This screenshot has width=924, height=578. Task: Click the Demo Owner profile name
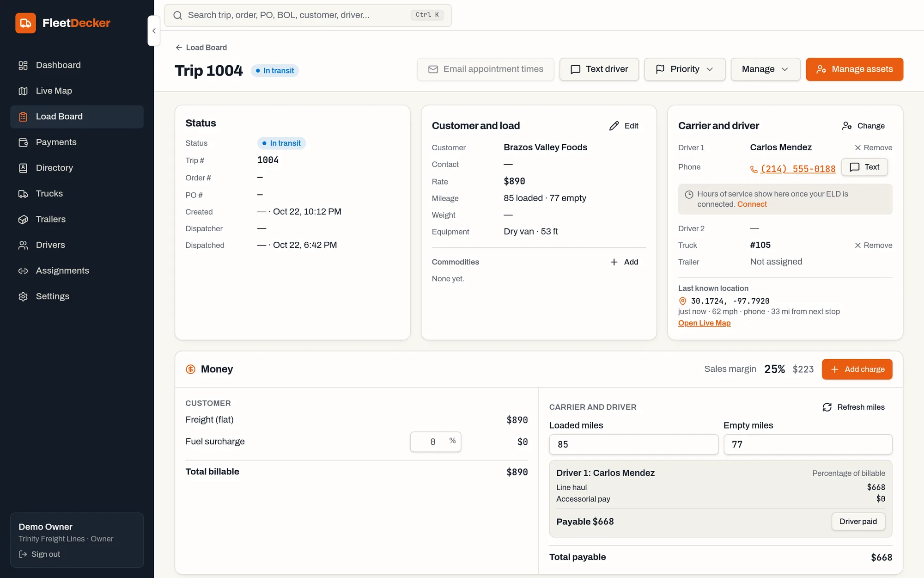point(45,527)
